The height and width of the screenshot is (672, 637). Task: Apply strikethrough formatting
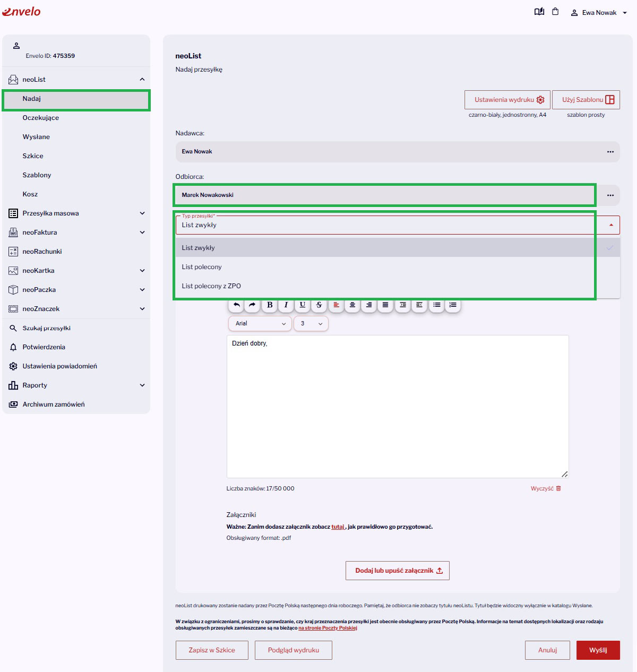click(319, 305)
